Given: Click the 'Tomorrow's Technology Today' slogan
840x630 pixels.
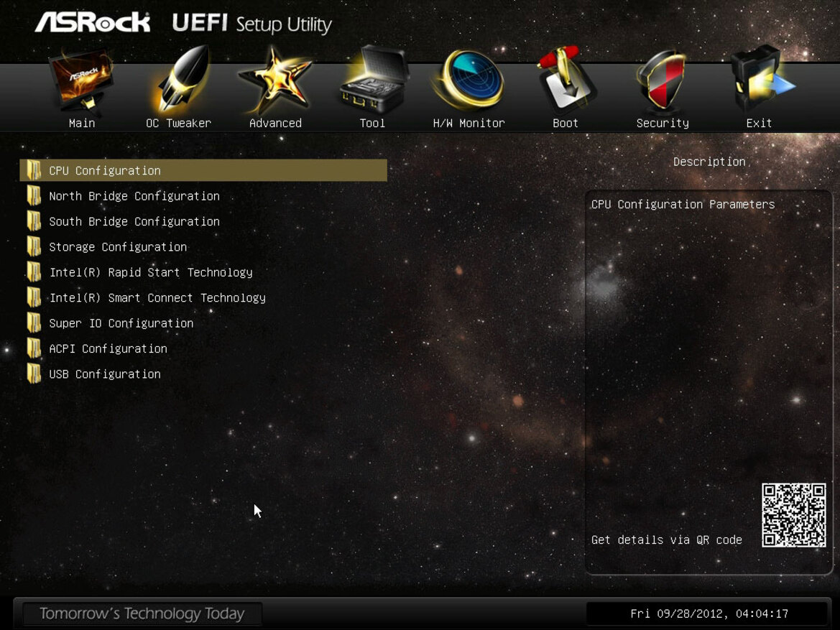Looking at the screenshot, I should click(x=142, y=613).
